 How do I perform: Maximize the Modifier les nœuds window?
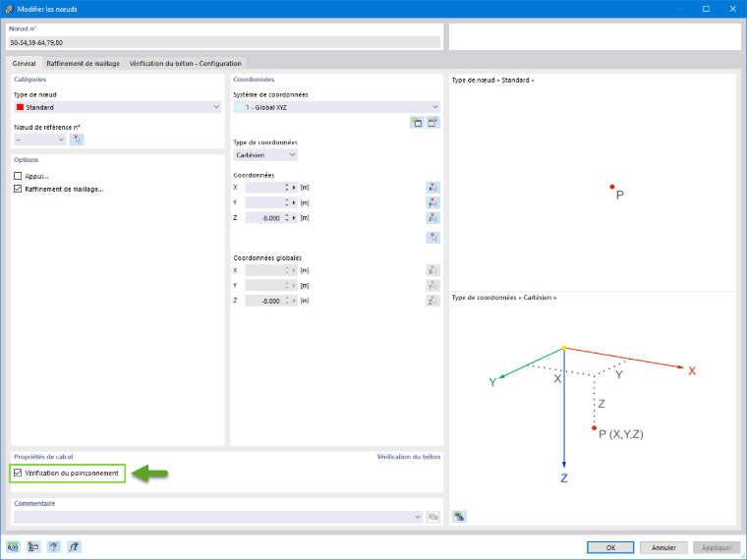point(706,9)
